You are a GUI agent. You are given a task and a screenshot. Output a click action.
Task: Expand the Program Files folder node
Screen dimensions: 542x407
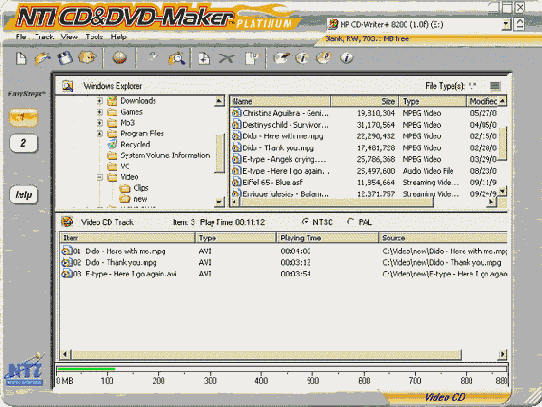click(100, 133)
